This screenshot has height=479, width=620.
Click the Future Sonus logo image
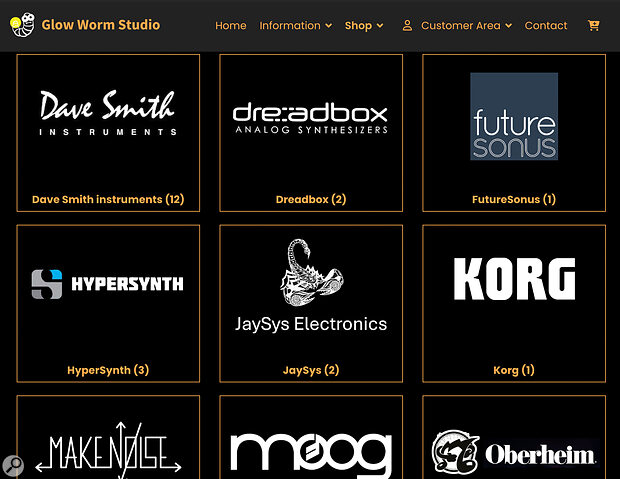click(x=514, y=116)
